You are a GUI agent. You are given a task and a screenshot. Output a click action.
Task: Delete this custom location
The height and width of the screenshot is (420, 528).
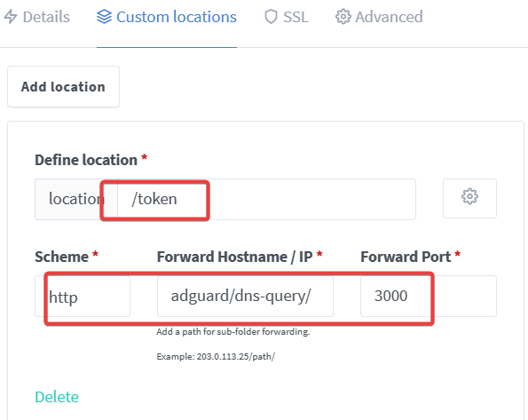[x=57, y=397]
